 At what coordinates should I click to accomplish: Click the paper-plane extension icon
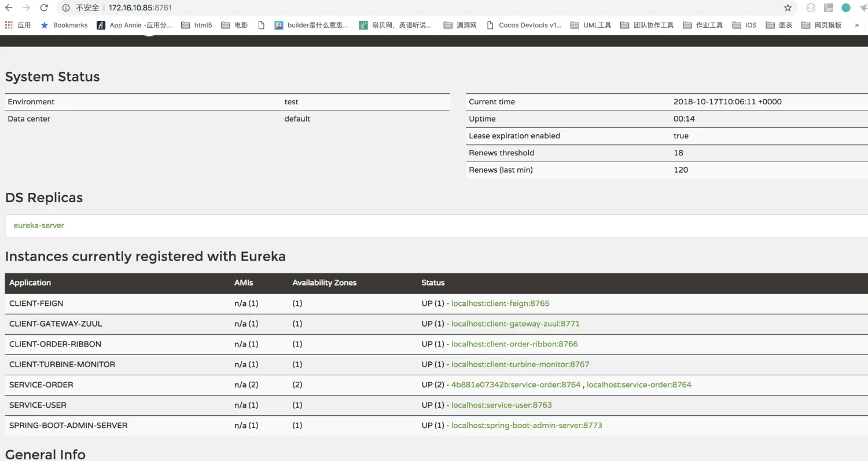[863, 8]
